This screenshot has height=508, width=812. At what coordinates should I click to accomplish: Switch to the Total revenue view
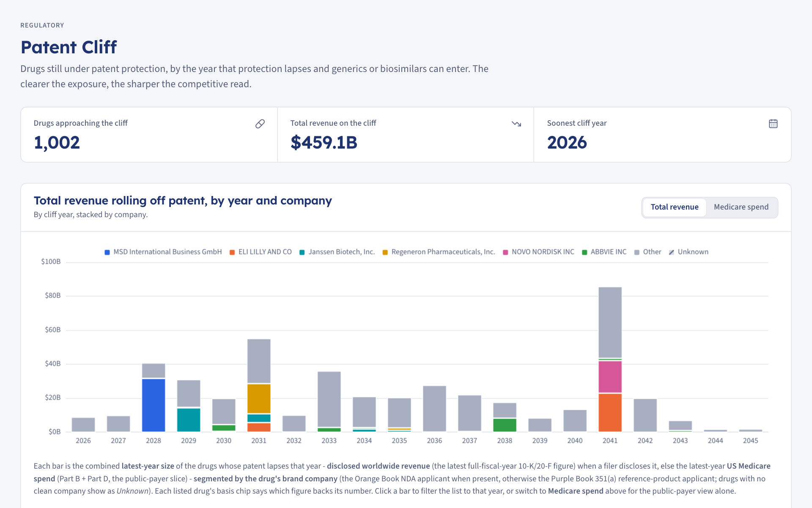coord(675,207)
